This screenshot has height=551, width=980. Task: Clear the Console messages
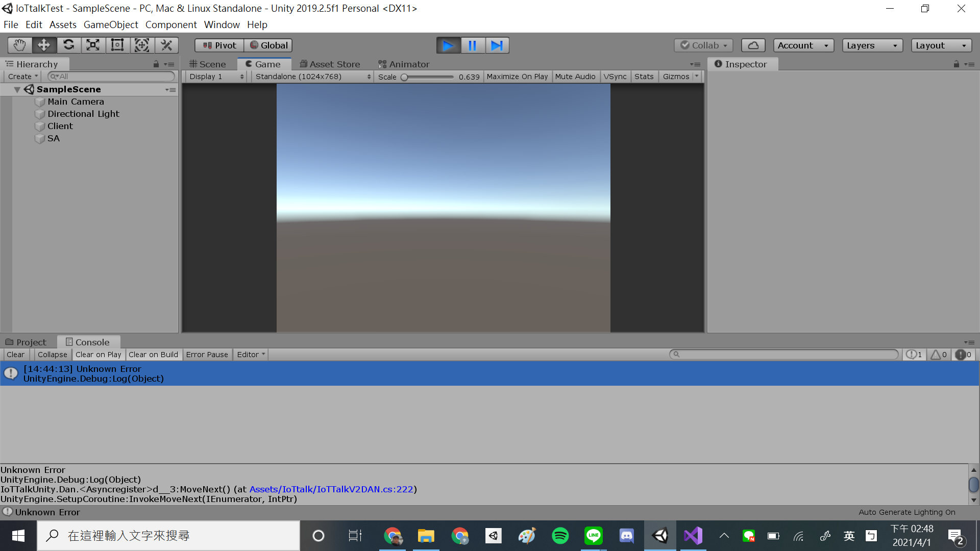pos(15,354)
